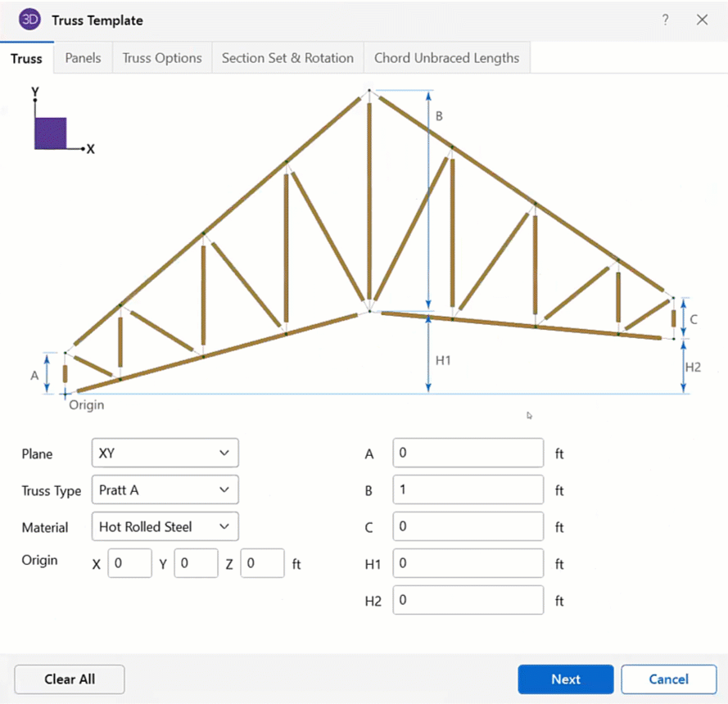This screenshot has height=704, width=728.
Task: Switch to the Panels tab
Action: pyautogui.click(x=83, y=57)
